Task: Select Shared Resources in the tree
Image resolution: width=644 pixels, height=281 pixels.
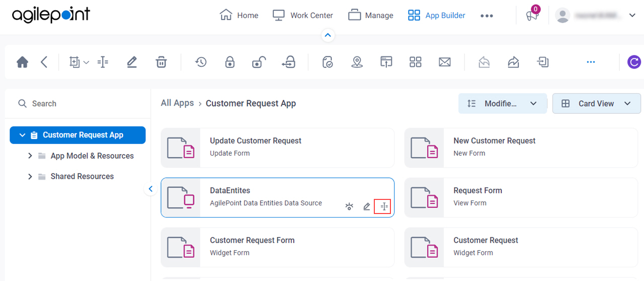Action: point(82,176)
